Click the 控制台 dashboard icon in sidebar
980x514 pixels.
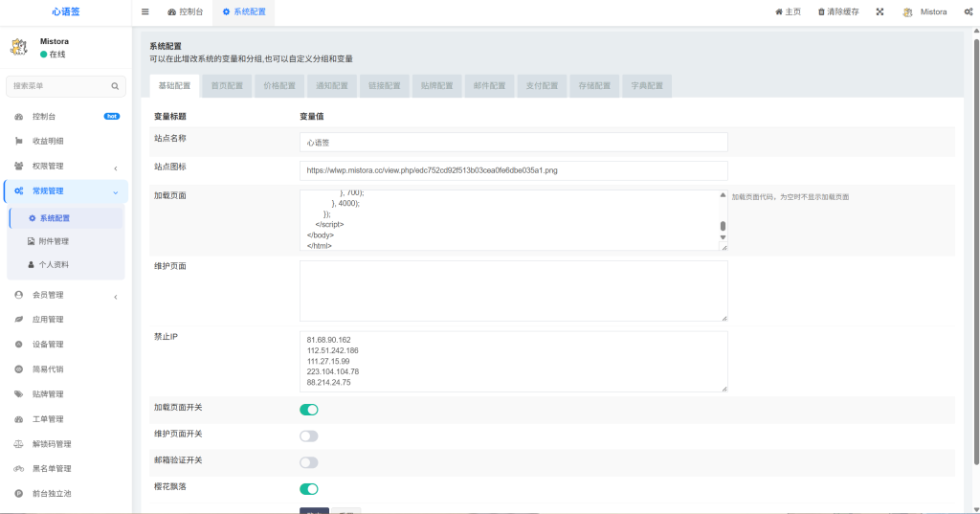click(x=19, y=117)
